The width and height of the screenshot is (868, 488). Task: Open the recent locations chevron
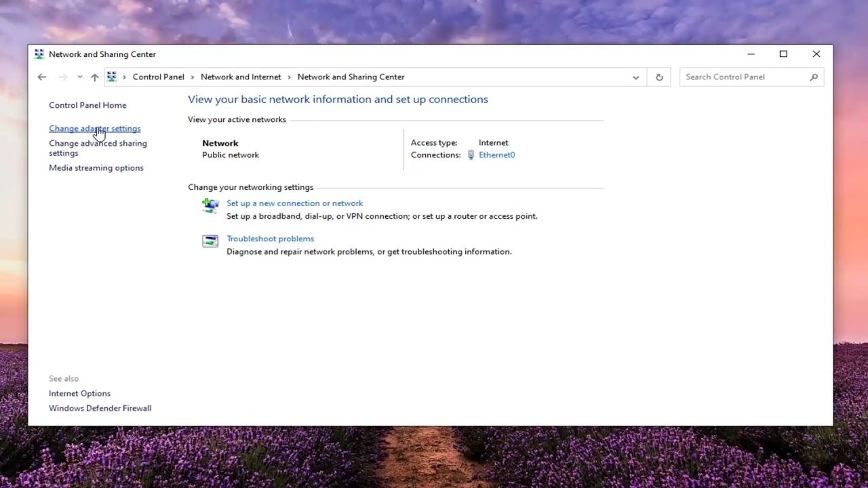[x=80, y=77]
